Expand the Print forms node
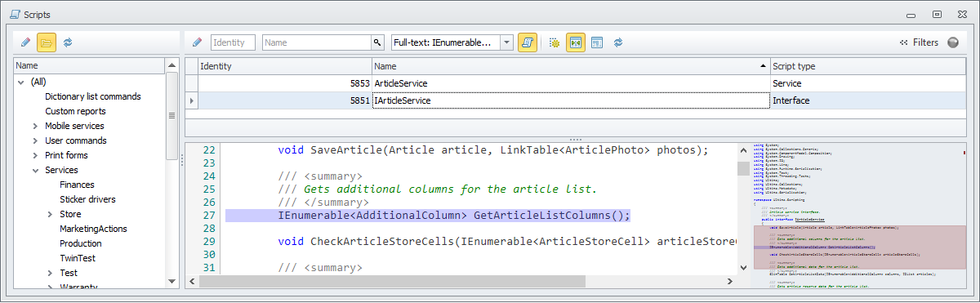Screen dimensions: 980x303 coord(35,155)
